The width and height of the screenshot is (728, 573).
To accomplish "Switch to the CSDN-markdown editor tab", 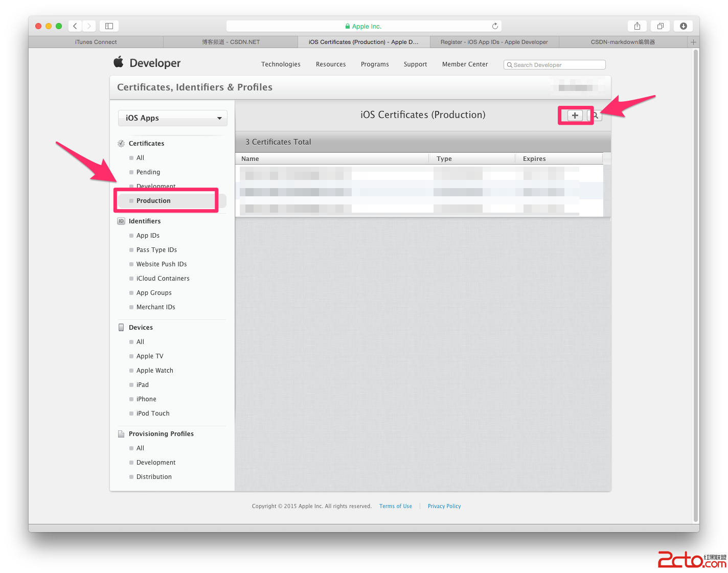I will click(623, 42).
